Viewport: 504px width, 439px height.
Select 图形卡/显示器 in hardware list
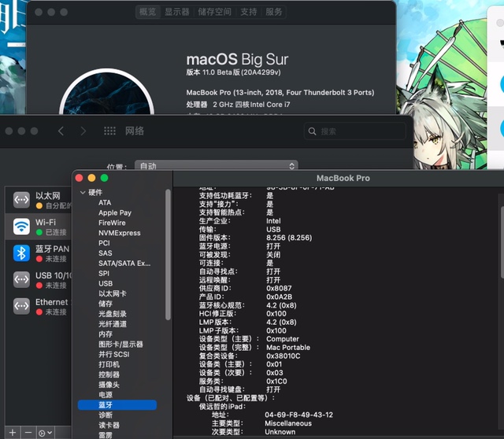click(x=120, y=345)
